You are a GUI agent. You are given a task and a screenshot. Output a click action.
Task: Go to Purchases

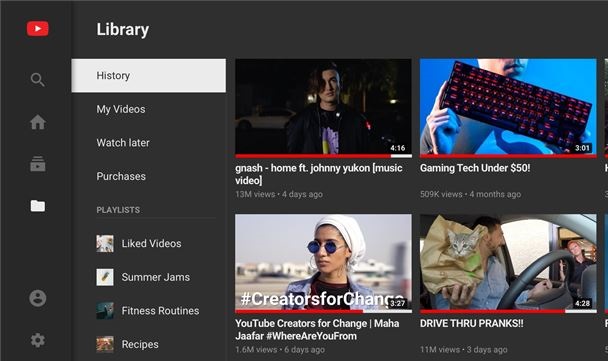(121, 176)
